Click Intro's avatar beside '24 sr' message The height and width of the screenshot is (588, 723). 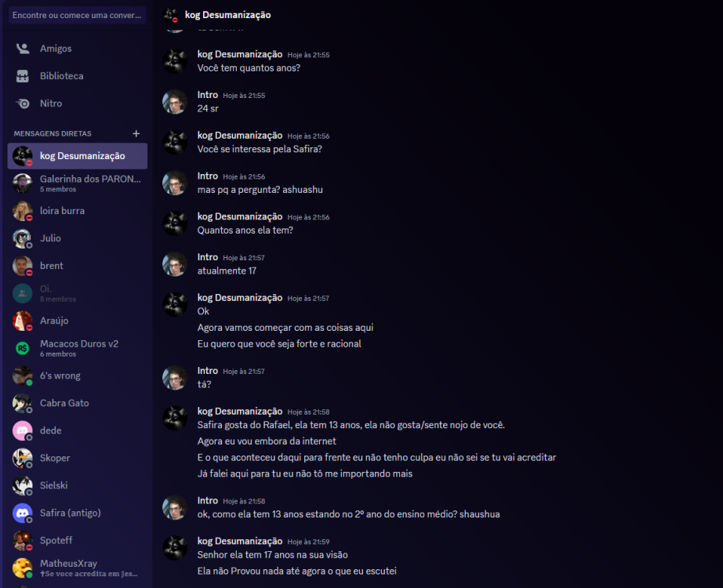[x=175, y=102]
